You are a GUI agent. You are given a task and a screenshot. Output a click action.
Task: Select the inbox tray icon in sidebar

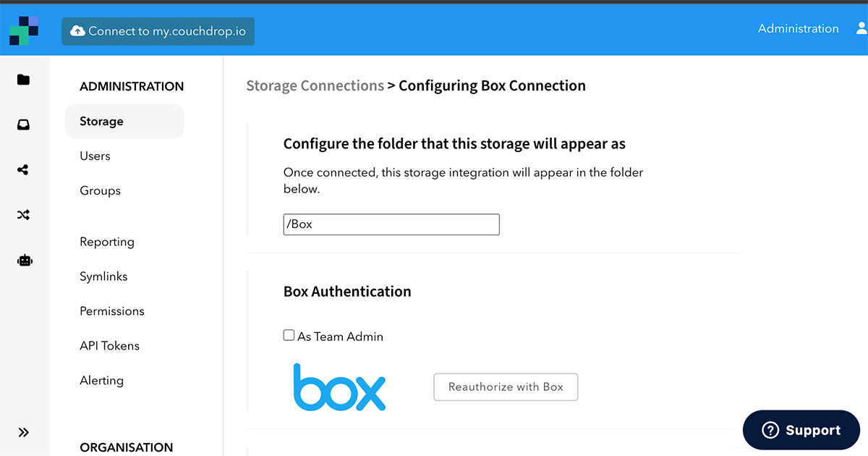(24, 124)
